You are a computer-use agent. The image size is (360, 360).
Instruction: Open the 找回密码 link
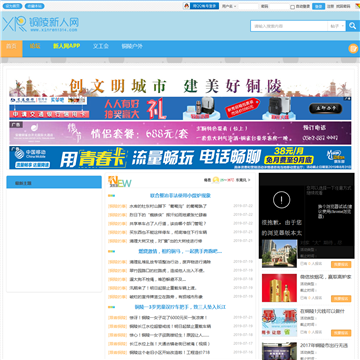(343, 6)
